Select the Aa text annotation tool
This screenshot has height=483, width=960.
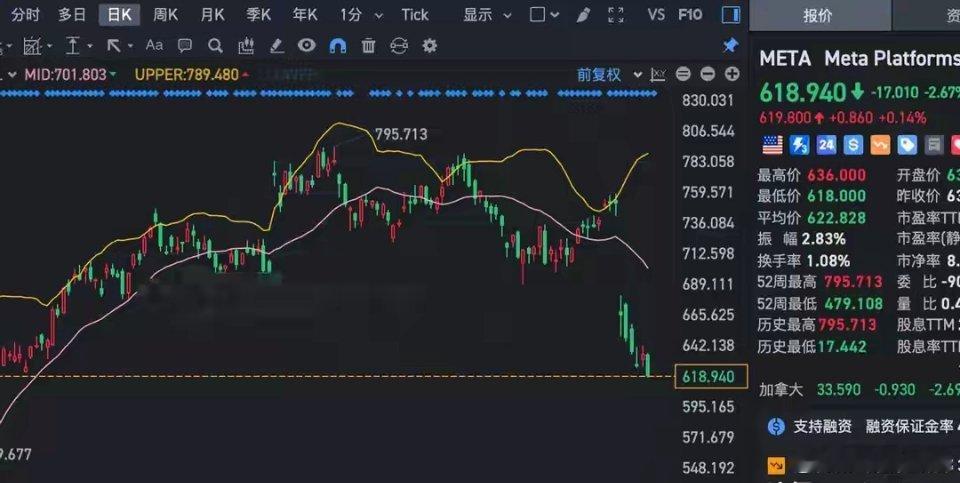pyautogui.click(x=154, y=45)
